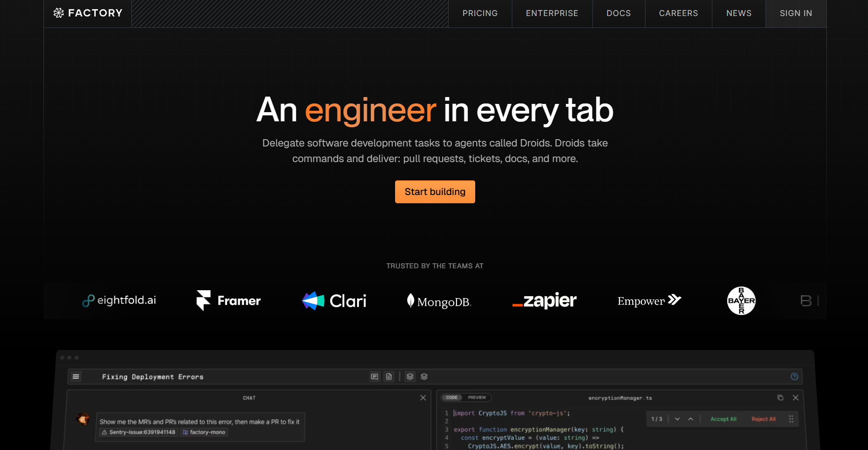Image resolution: width=868 pixels, height=450 pixels.
Task: Open the Pricing page
Action: (x=480, y=13)
